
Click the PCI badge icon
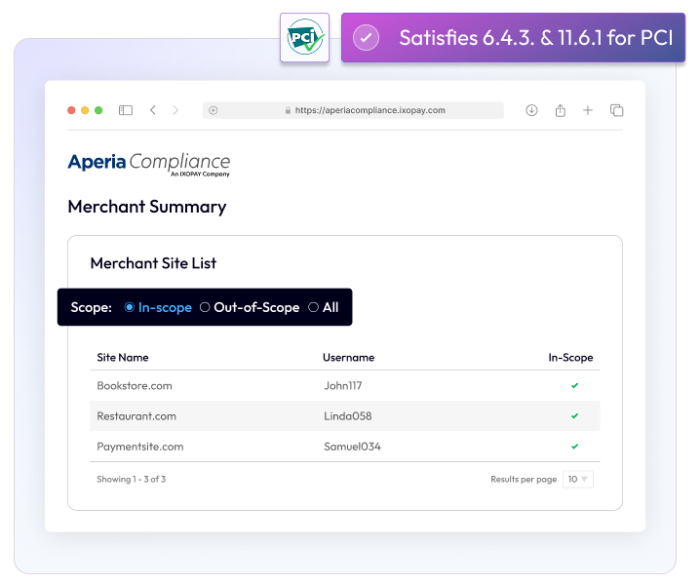point(305,38)
